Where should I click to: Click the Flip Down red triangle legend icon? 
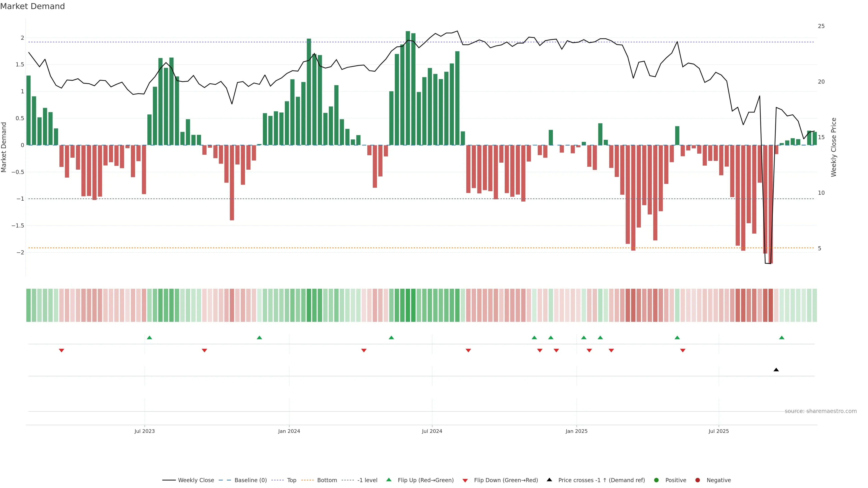(x=465, y=481)
